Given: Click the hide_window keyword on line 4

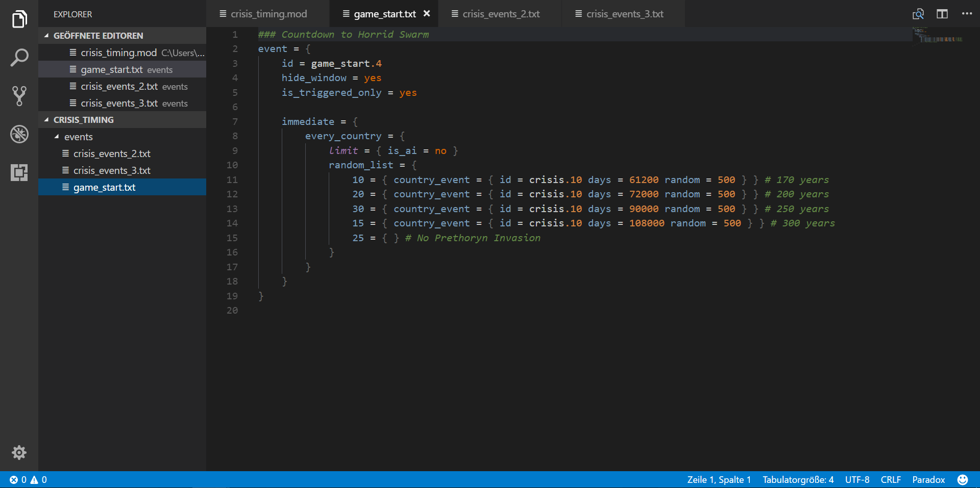Looking at the screenshot, I should click(314, 78).
